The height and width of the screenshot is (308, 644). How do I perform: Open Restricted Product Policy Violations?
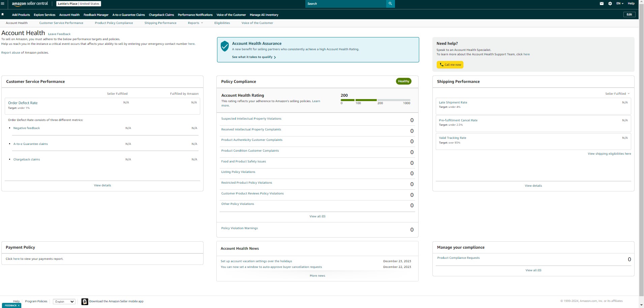coord(247,183)
